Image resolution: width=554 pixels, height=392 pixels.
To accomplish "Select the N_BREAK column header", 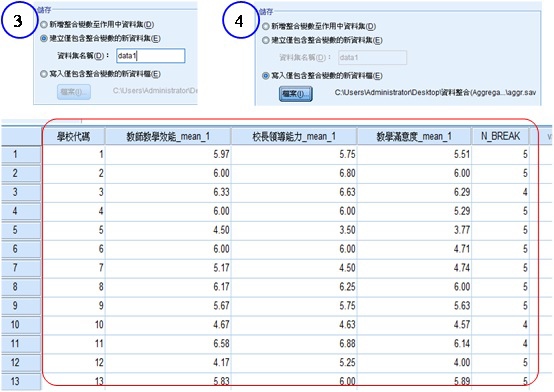I will coord(500,136).
